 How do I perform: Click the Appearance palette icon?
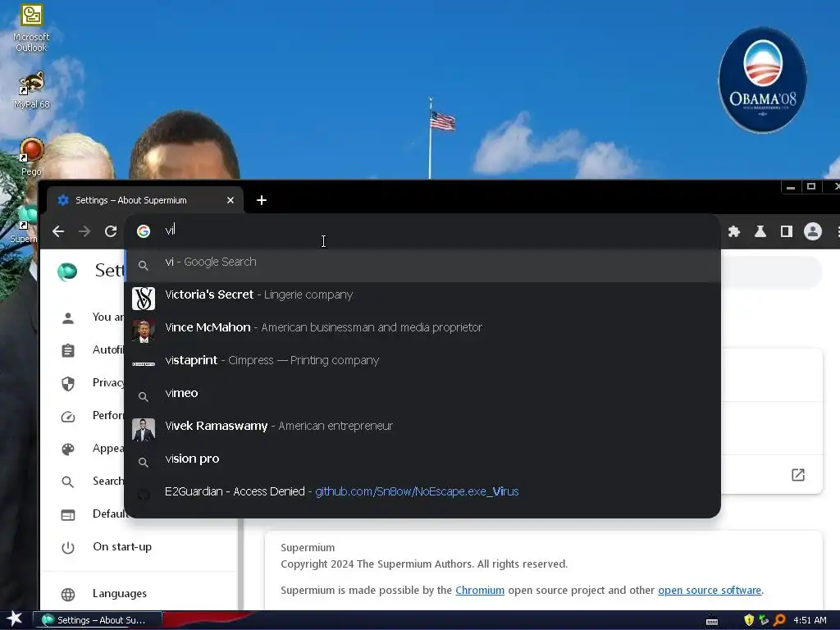68,449
